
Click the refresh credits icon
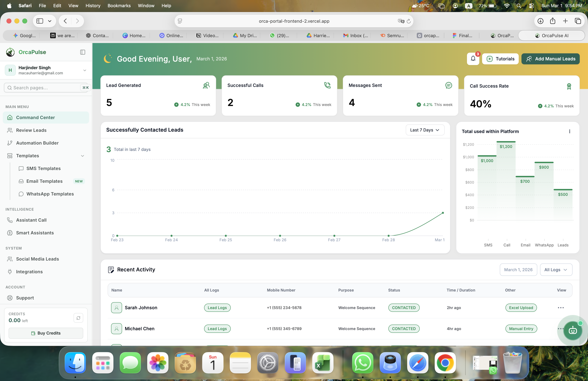click(78, 318)
